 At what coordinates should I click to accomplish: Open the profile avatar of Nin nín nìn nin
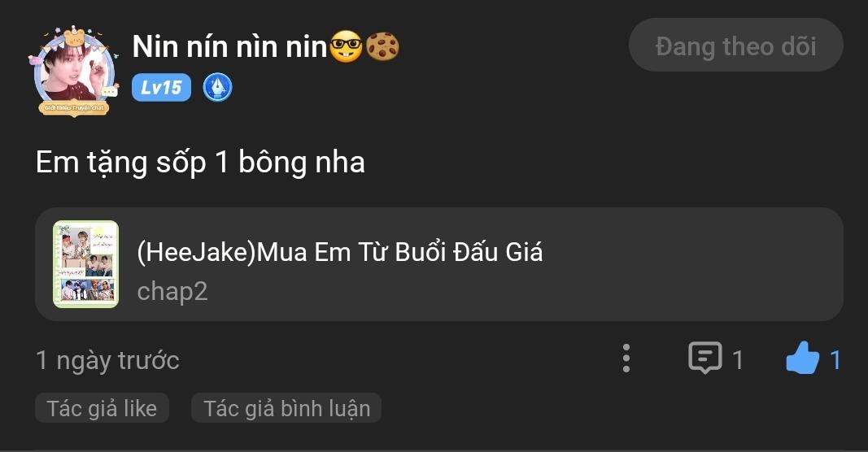point(73,73)
